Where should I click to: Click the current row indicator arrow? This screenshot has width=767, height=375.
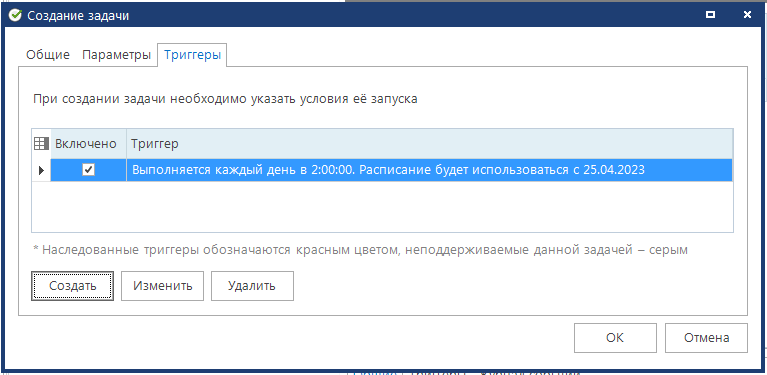point(41,171)
